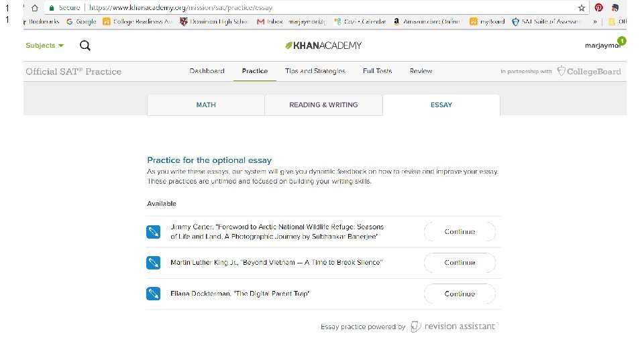644x362 pixels.
Task: Select the Practice tab
Action: [255, 71]
